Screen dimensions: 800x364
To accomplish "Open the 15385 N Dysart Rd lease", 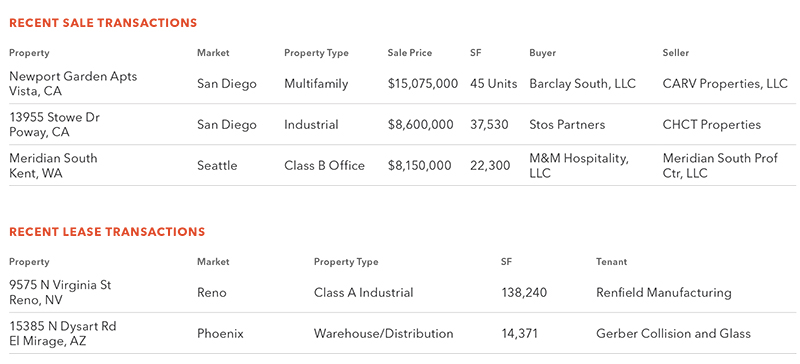I will (x=63, y=333).
